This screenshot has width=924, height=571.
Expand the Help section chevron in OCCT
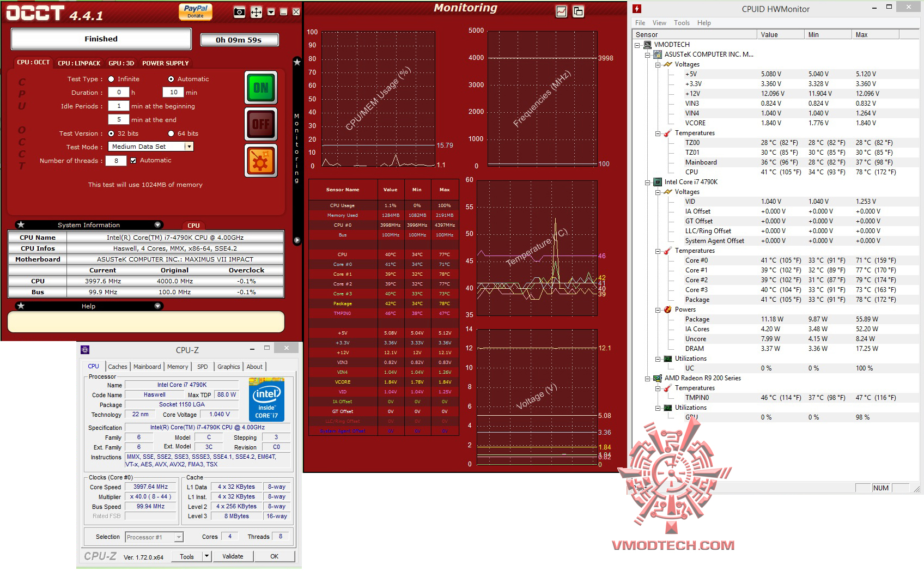157,306
